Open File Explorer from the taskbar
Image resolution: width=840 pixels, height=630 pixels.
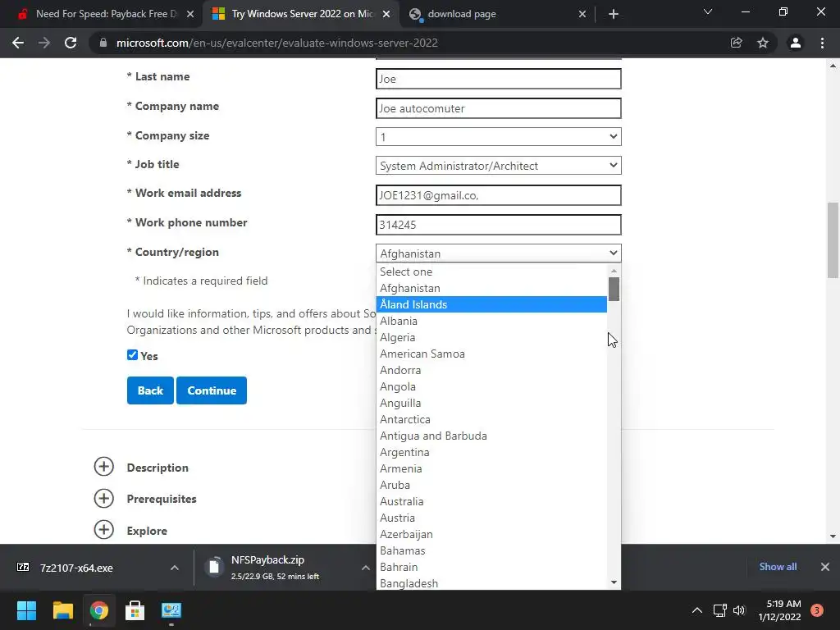[x=62, y=610]
